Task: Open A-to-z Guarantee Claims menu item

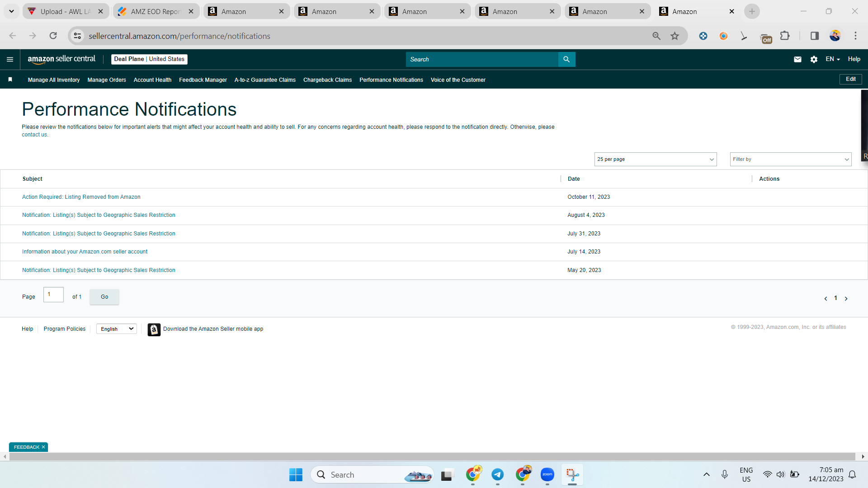Action: click(x=265, y=80)
